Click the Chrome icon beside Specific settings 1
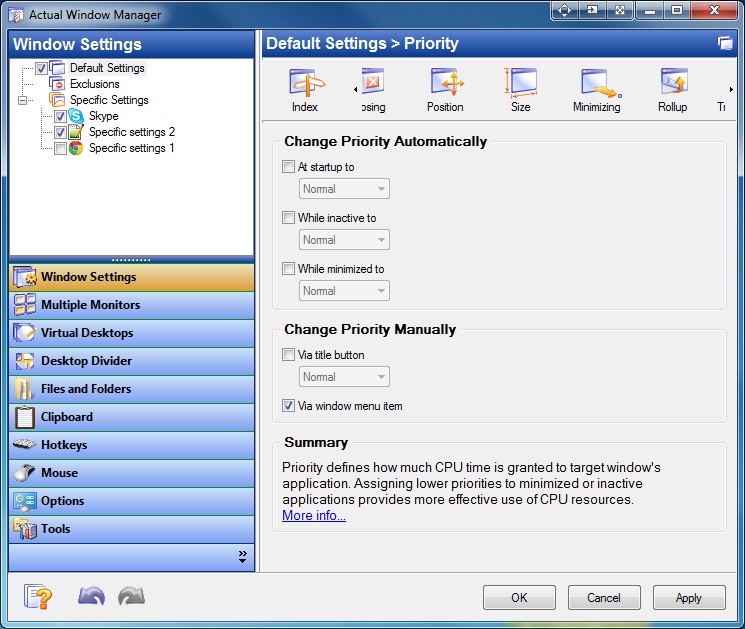This screenshot has height=629, width=745. click(x=76, y=148)
